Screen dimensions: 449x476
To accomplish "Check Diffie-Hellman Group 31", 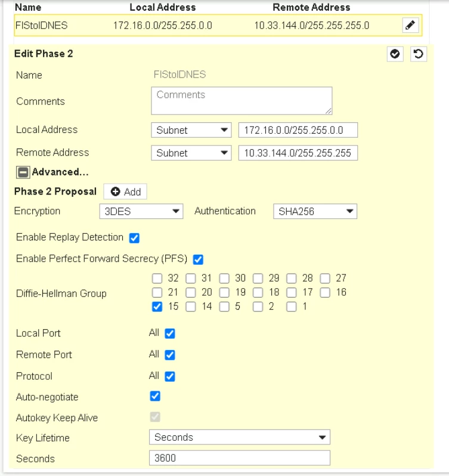I will (191, 278).
